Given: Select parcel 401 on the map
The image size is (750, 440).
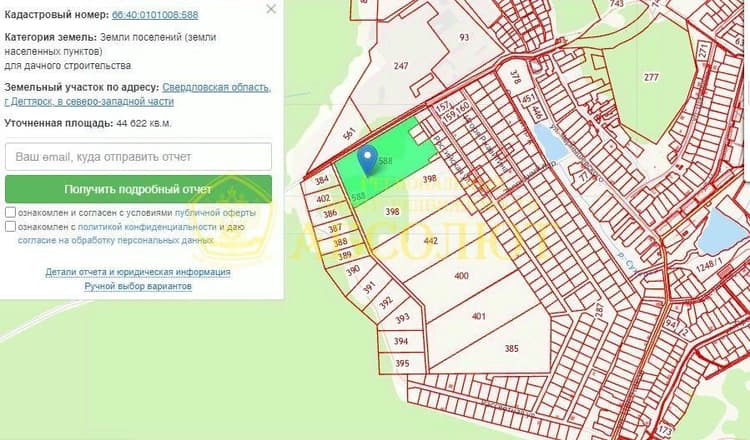Looking at the screenshot, I should [x=478, y=316].
